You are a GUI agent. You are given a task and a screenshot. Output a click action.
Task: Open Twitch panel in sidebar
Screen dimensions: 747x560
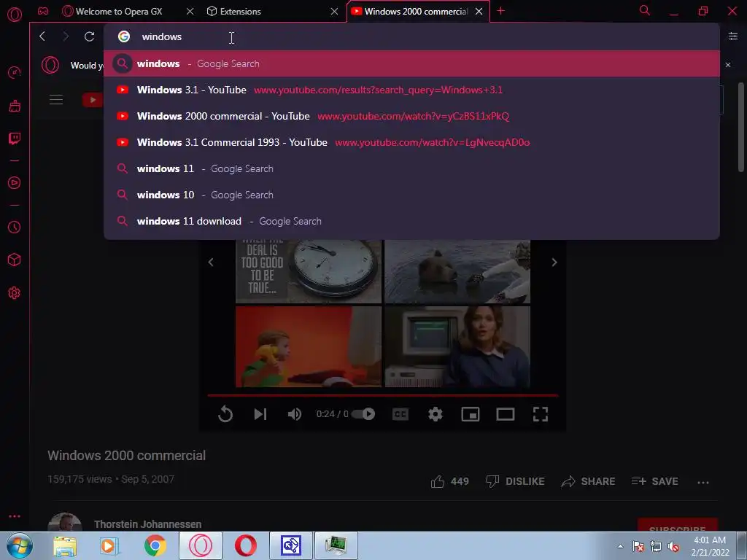pos(15,139)
